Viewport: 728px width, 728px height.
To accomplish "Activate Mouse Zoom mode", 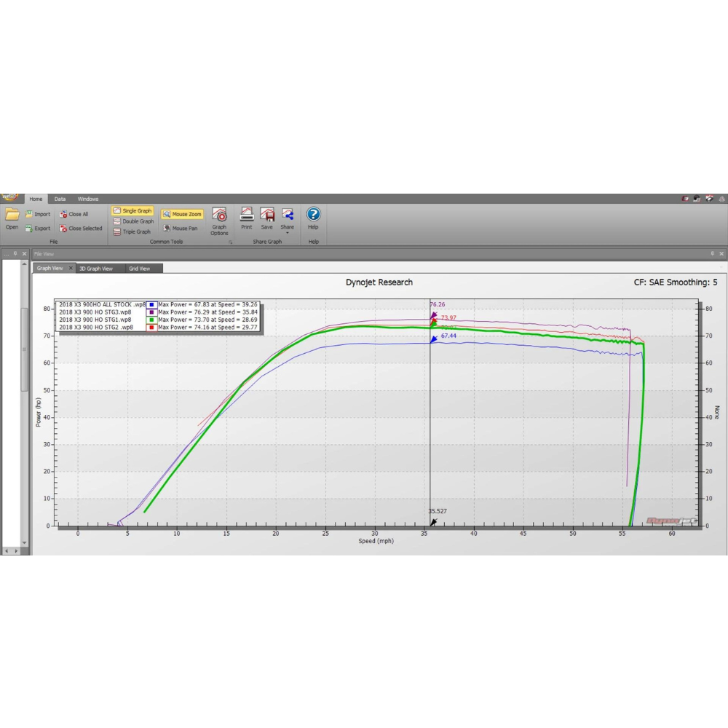I will point(181,213).
